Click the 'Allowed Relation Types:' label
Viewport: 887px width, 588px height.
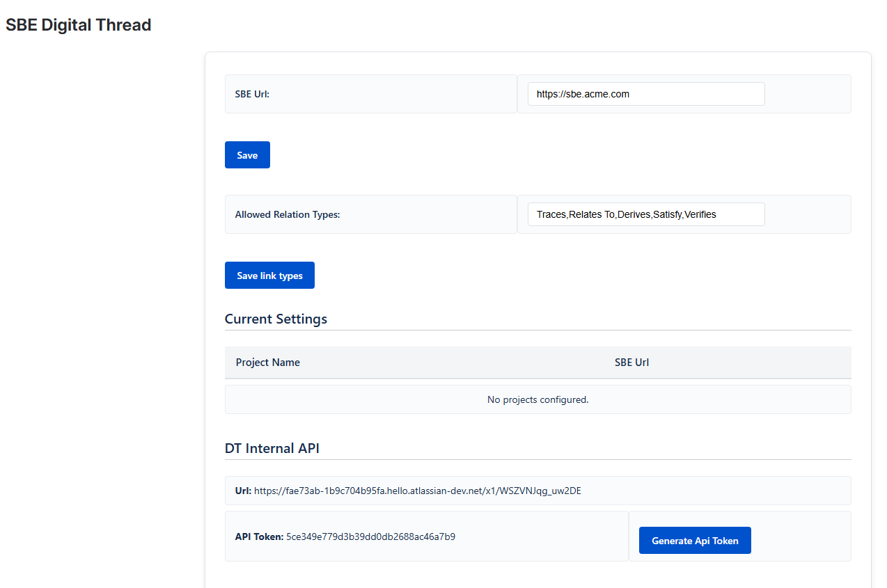coord(288,214)
